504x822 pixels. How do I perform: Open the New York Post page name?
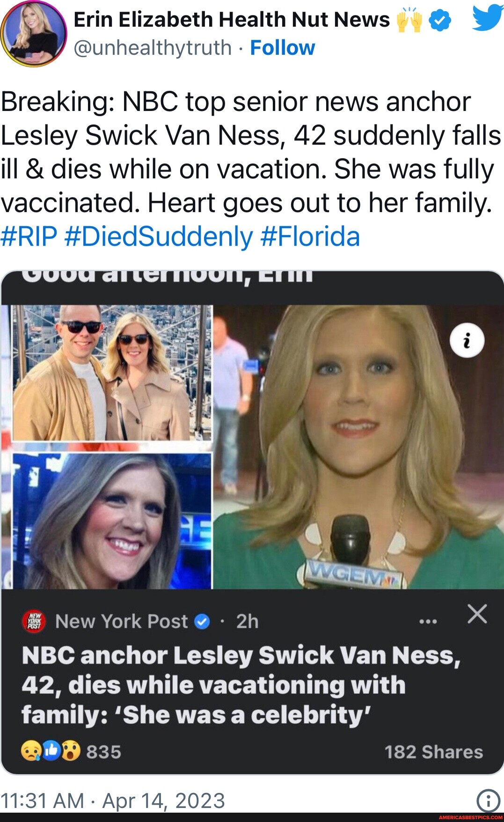(121, 622)
